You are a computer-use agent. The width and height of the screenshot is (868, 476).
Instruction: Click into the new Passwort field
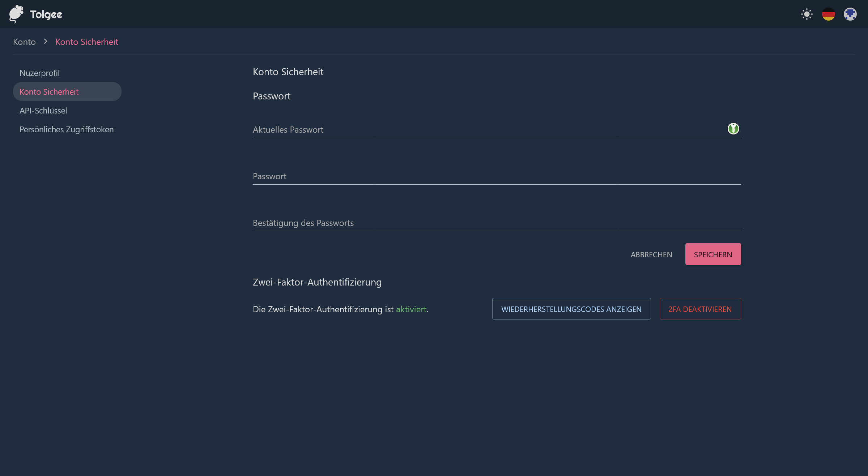coord(496,176)
